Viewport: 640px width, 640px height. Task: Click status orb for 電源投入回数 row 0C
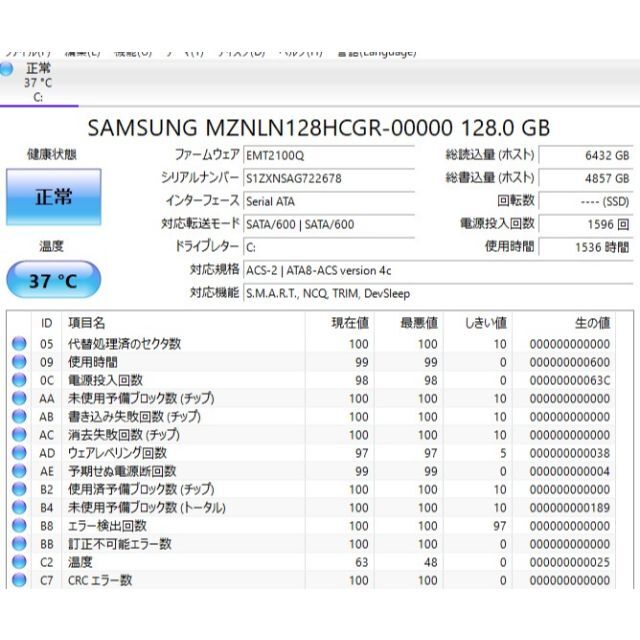click(x=19, y=380)
